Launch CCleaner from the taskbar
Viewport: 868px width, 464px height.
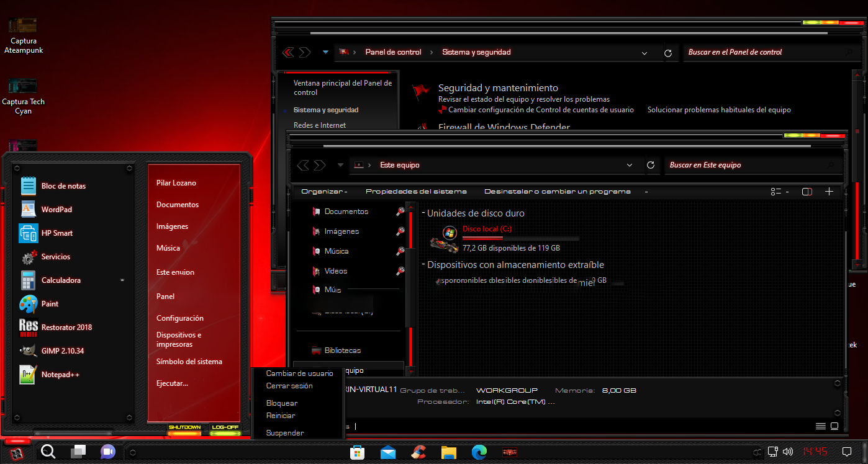tap(418, 452)
